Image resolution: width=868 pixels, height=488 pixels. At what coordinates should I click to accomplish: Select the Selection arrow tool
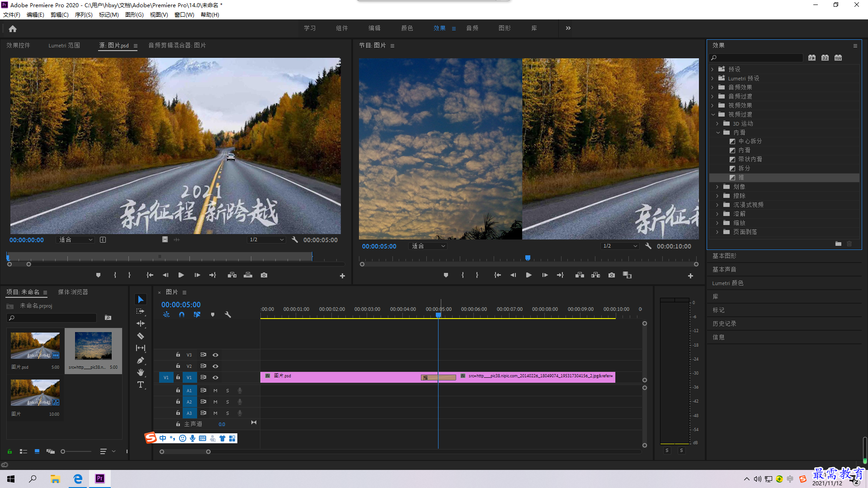(x=141, y=300)
